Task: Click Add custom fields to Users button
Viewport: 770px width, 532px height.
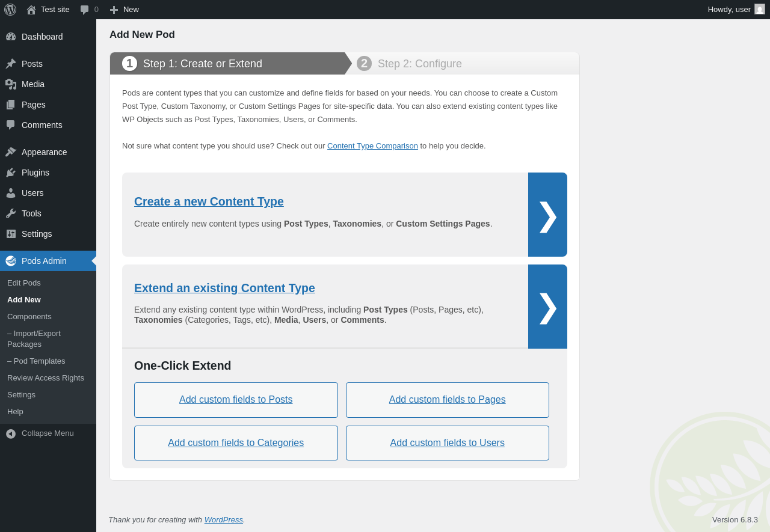Action: click(448, 443)
